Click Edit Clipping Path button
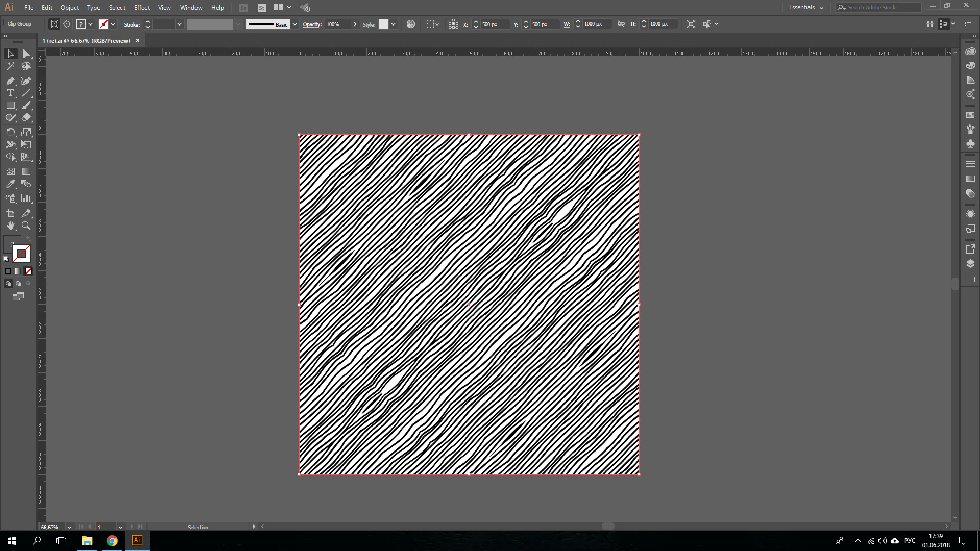The height and width of the screenshot is (551, 980). [x=54, y=24]
